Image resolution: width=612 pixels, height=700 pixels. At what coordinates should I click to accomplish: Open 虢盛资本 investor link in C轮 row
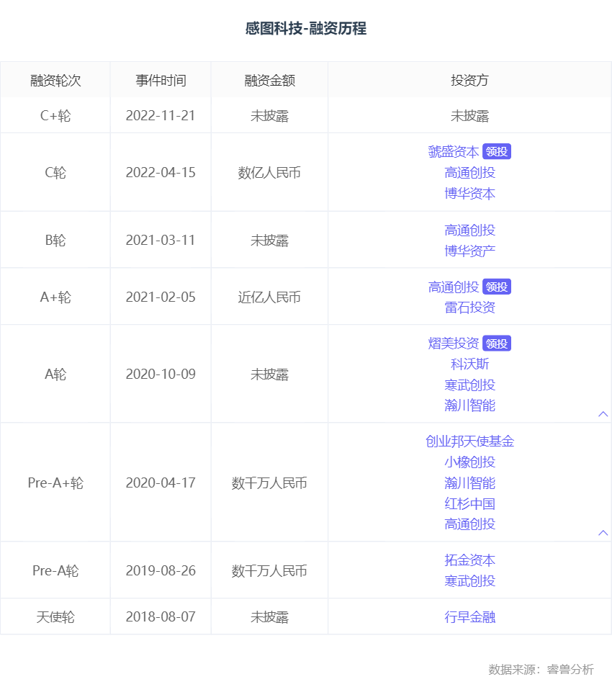pos(453,152)
